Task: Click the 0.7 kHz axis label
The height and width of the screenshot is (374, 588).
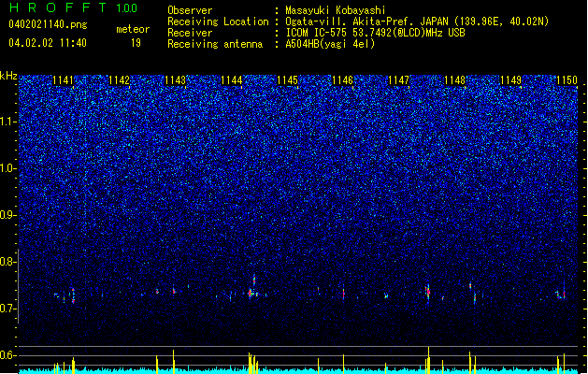Action: [x=8, y=309]
